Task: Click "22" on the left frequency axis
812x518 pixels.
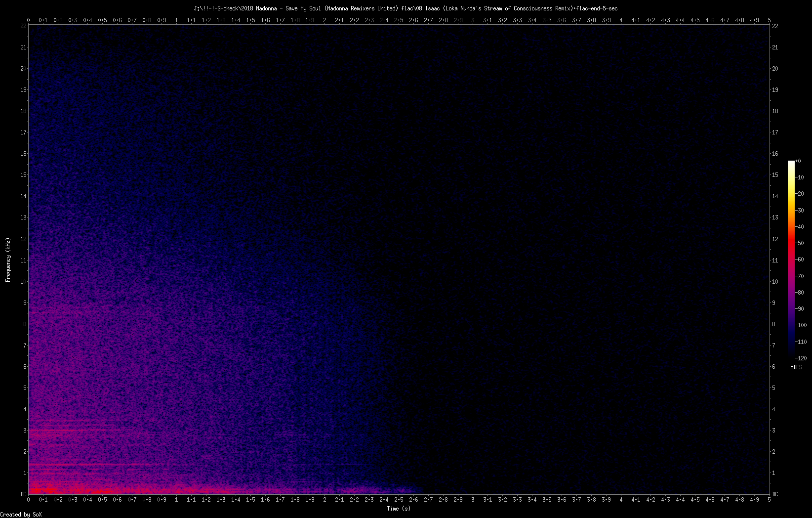Action: [x=23, y=26]
